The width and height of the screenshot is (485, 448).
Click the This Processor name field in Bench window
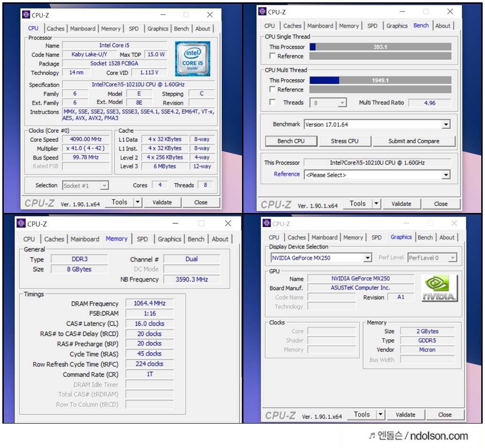[x=377, y=163]
